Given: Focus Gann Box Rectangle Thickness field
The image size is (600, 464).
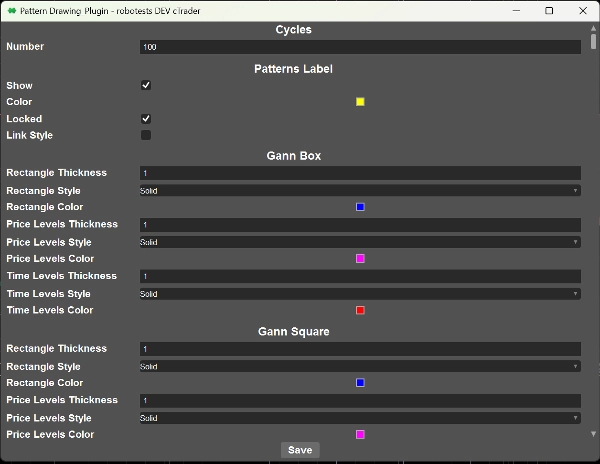Looking at the screenshot, I should click(360, 173).
